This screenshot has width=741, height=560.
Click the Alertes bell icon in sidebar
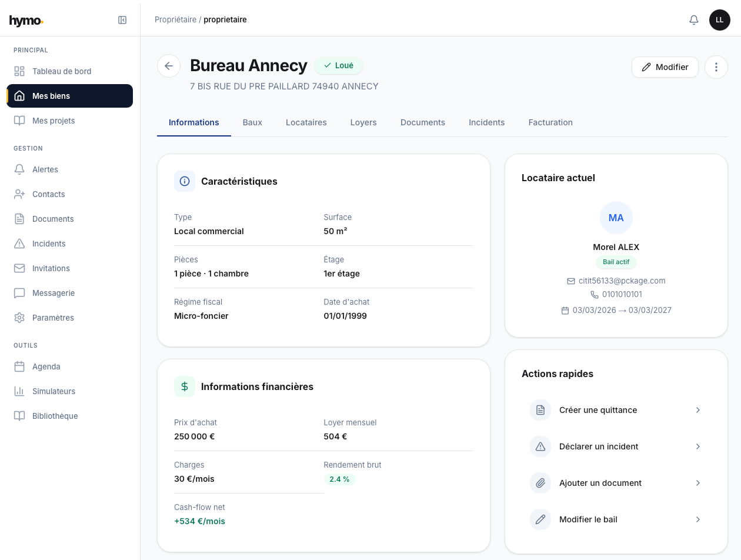pyautogui.click(x=19, y=169)
